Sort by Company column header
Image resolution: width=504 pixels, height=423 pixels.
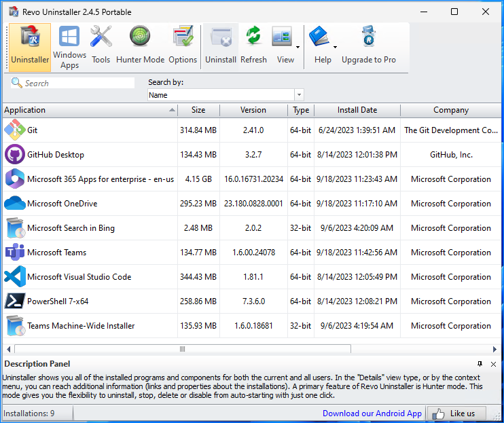coord(451,110)
